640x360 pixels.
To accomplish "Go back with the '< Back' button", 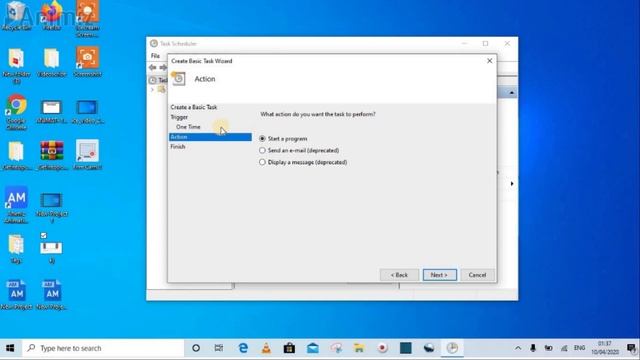I will (399, 275).
